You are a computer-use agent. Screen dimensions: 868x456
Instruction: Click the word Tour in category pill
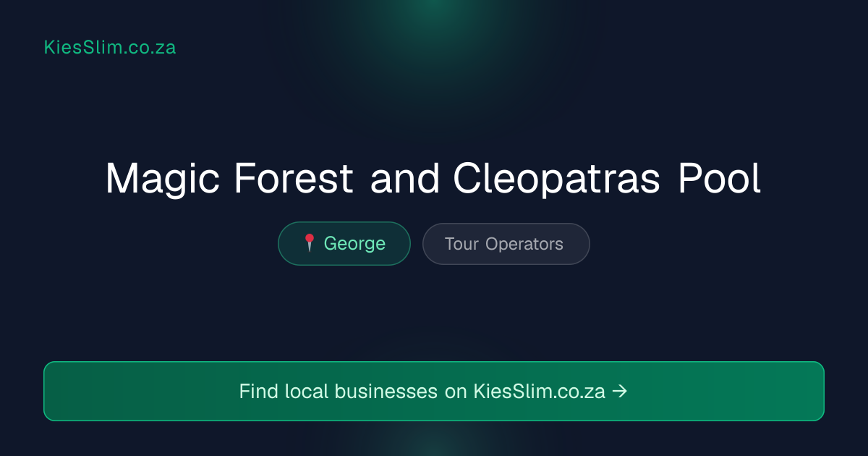[x=461, y=244]
